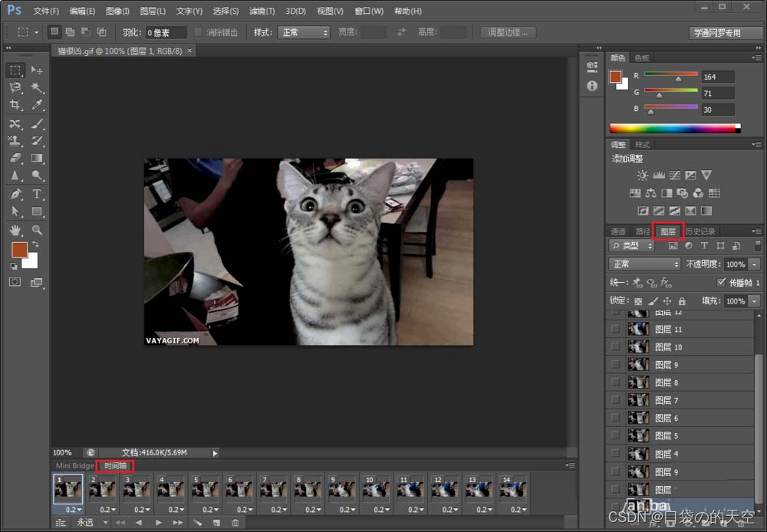Viewport: 767px width, 532px height.
Task: Select the Lasso tool
Action: click(15, 87)
